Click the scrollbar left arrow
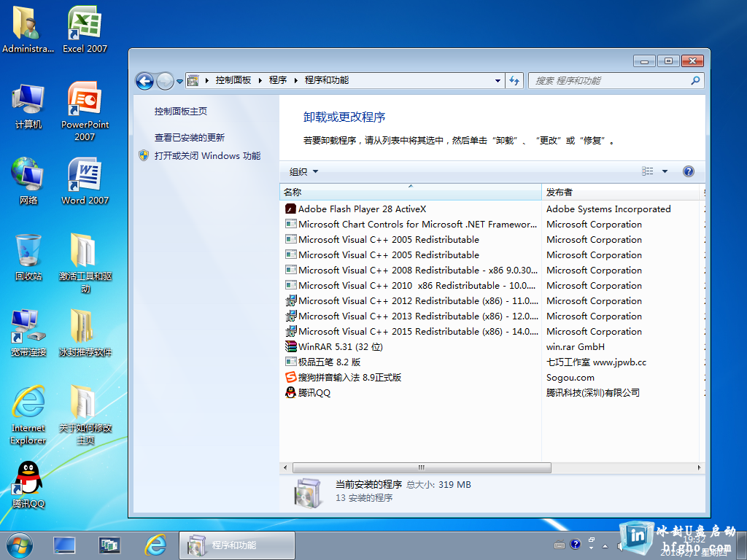This screenshot has width=747, height=560. click(285, 467)
